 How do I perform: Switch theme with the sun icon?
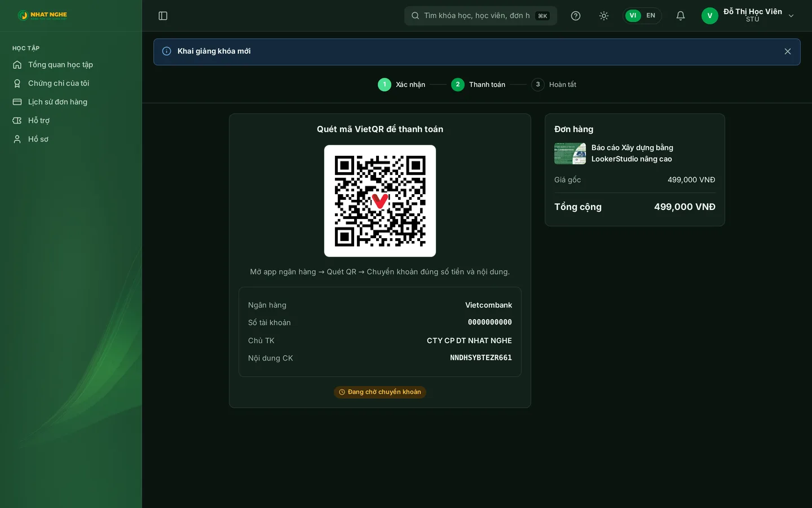pyautogui.click(x=604, y=16)
